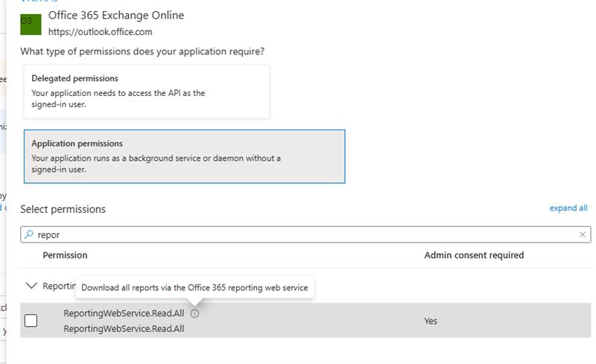The width and height of the screenshot is (596, 364).
Task: Click the second ReportingWebService.Read.All description line
Action: [x=124, y=328]
